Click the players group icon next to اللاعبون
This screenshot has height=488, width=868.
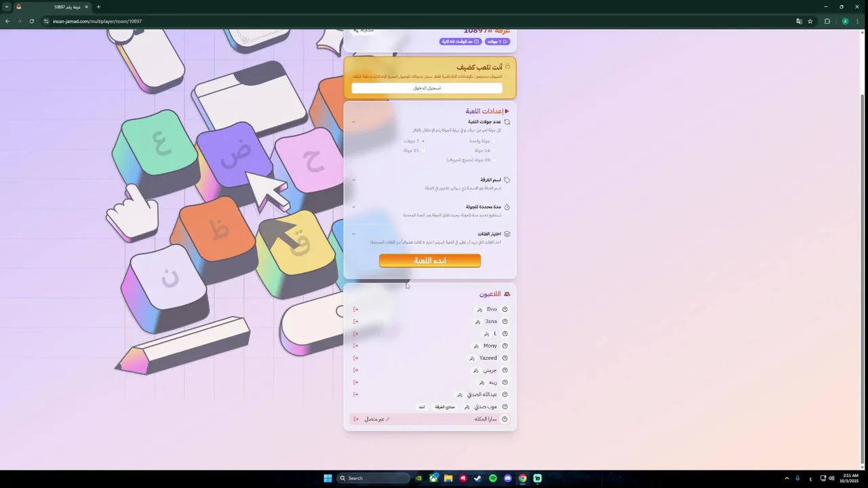click(x=507, y=294)
